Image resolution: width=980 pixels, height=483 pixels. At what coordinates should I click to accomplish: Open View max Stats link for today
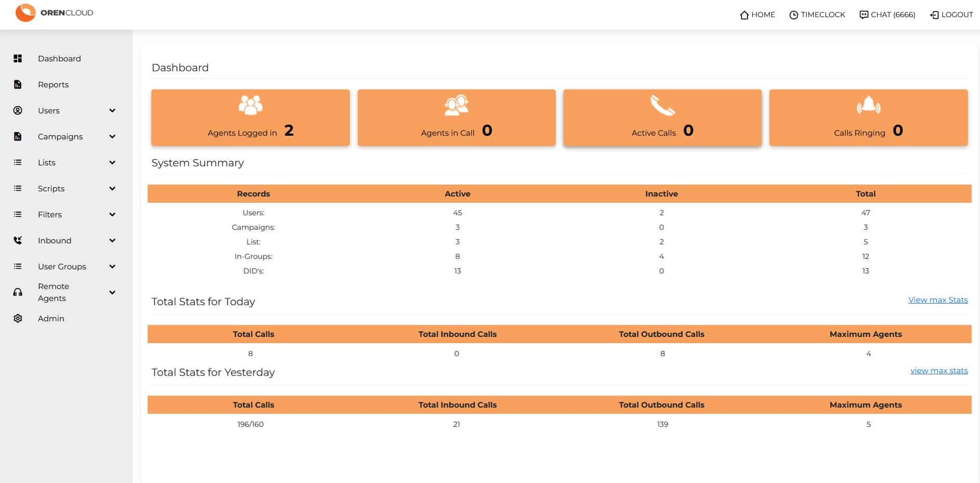click(938, 300)
